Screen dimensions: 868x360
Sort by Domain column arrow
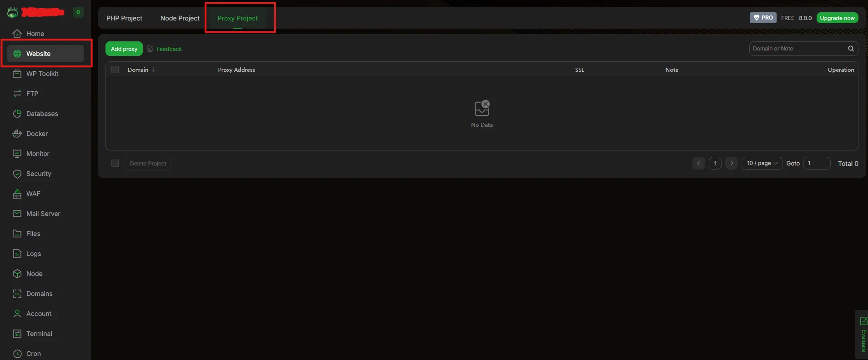(154, 70)
